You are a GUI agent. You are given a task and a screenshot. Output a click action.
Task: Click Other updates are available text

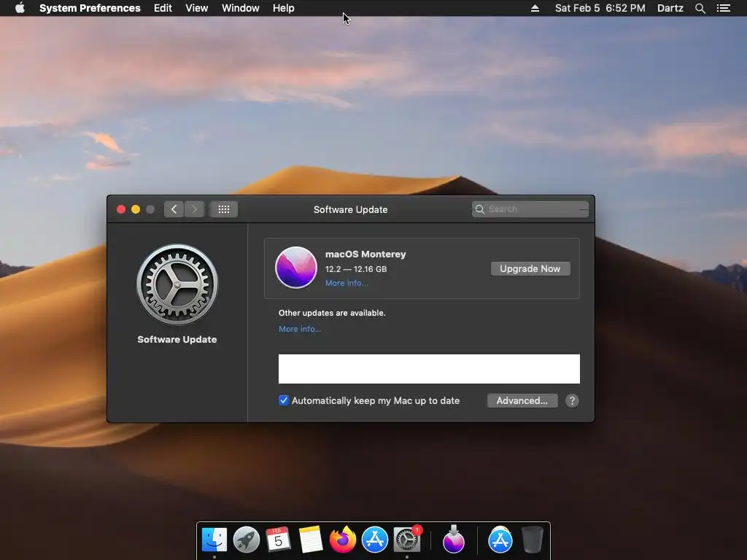coord(332,313)
